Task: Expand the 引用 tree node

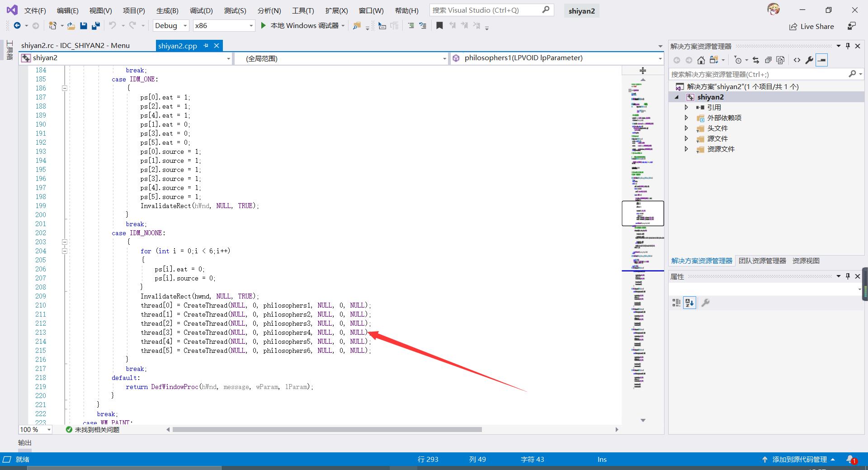Action: point(686,108)
